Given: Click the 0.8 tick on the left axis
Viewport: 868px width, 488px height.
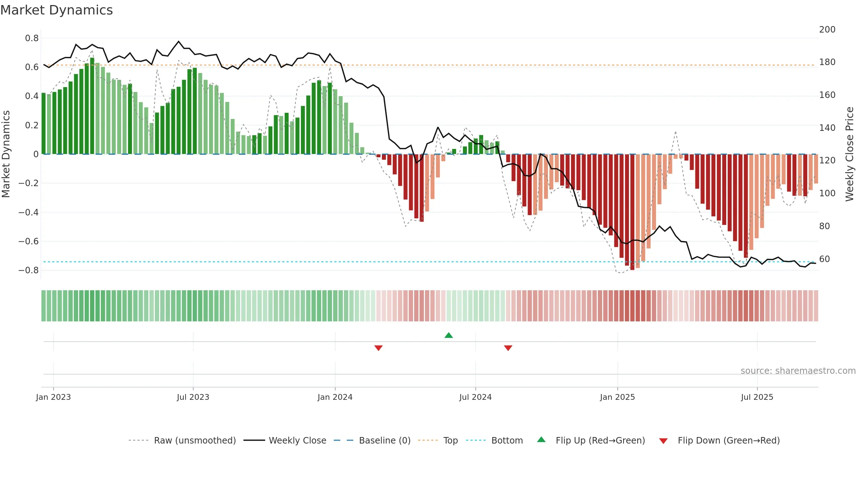Looking at the screenshot, I should coord(32,38).
